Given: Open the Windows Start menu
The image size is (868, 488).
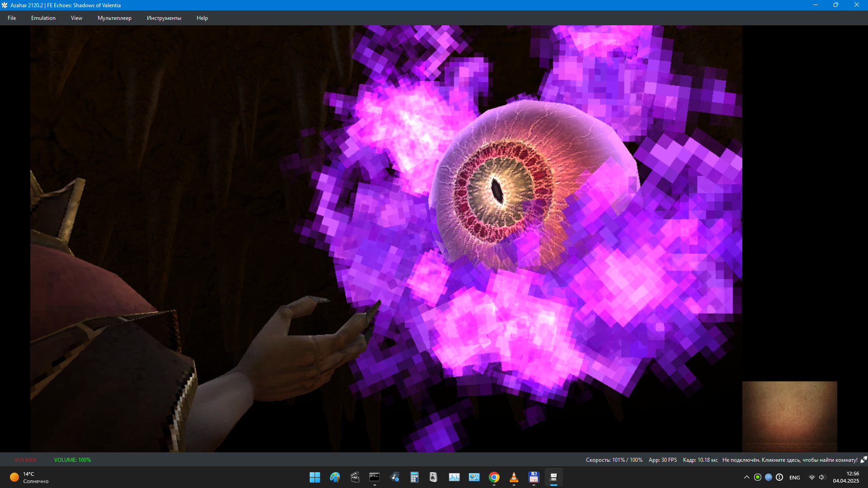Looking at the screenshot, I should (x=315, y=477).
